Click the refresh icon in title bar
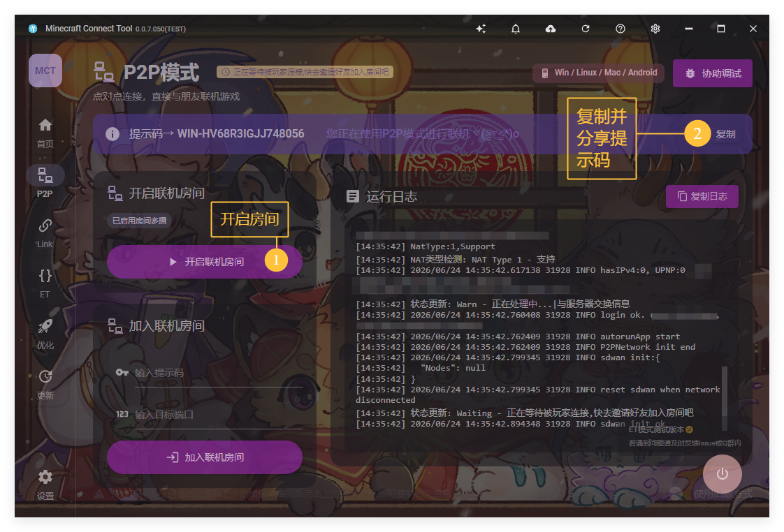 [x=586, y=29]
